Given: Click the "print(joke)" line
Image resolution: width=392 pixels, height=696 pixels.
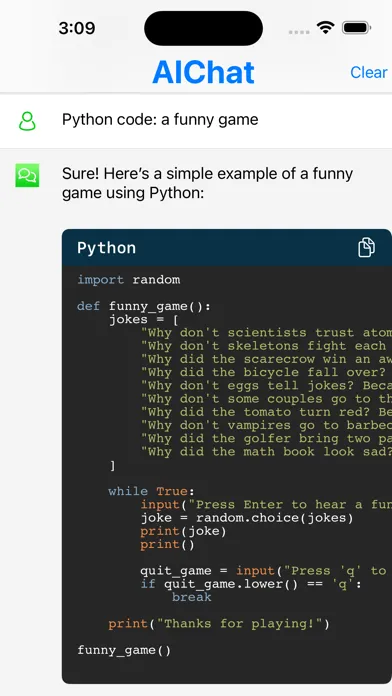Looking at the screenshot, I should coord(183,531).
